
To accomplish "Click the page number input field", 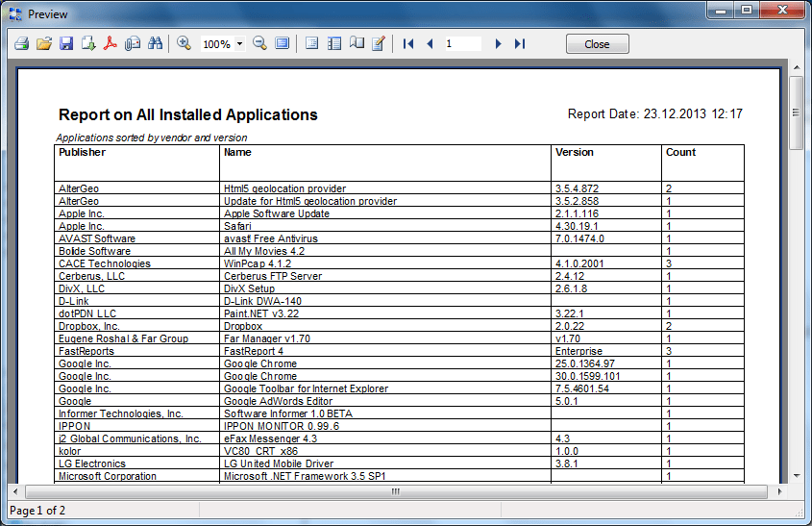I will click(462, 44).
